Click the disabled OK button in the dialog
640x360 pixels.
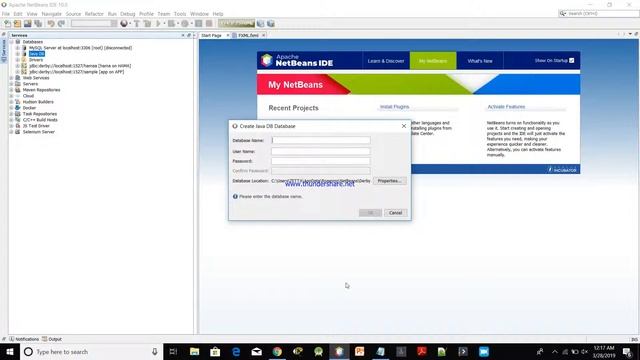point(370,213)
